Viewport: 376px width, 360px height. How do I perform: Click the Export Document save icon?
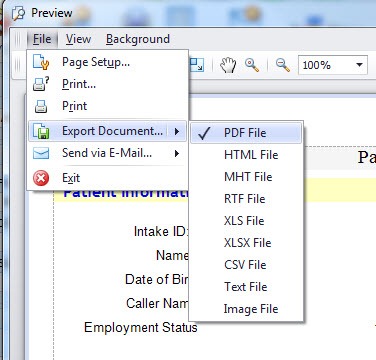(41, 131)
